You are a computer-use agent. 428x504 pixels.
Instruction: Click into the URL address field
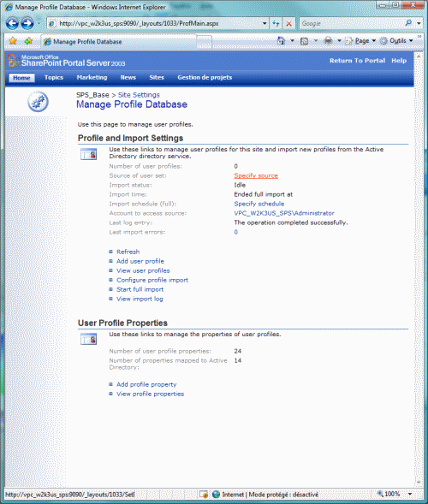(x=158, y=23)
